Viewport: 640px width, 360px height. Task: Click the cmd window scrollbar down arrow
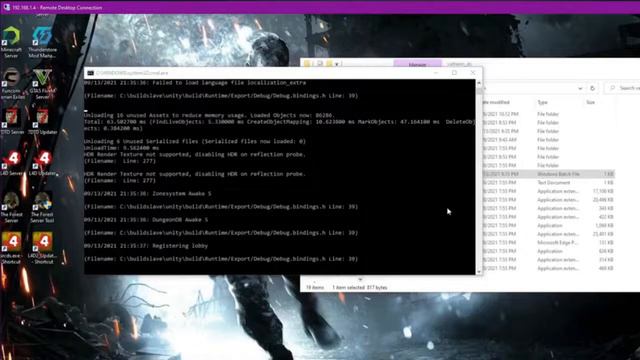(x=479, y=271)
